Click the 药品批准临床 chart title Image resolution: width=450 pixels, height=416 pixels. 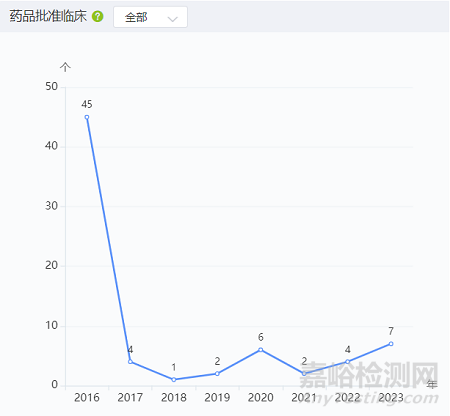[x=48, y=16]
